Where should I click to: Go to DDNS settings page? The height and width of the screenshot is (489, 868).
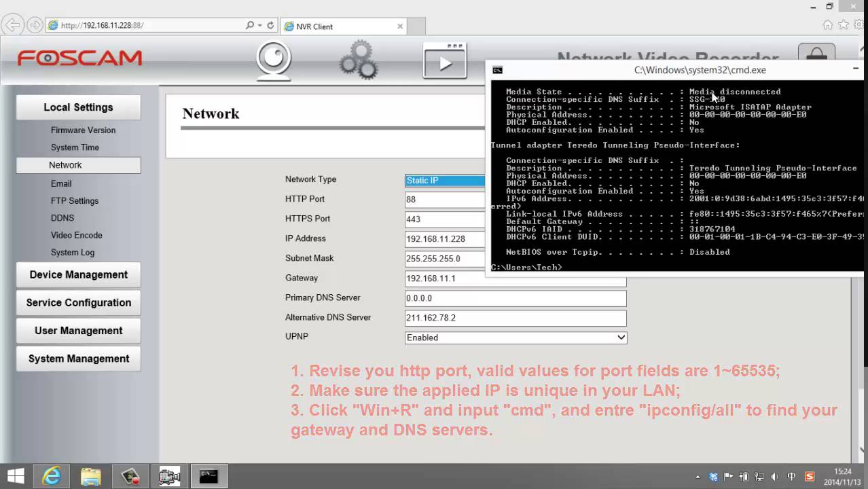pos(62,218)
